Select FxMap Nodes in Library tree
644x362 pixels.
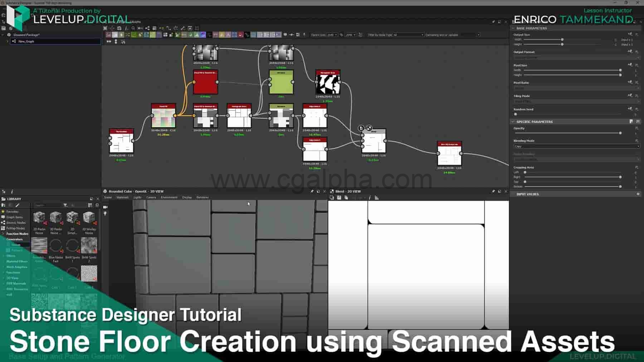coord(16,228)
